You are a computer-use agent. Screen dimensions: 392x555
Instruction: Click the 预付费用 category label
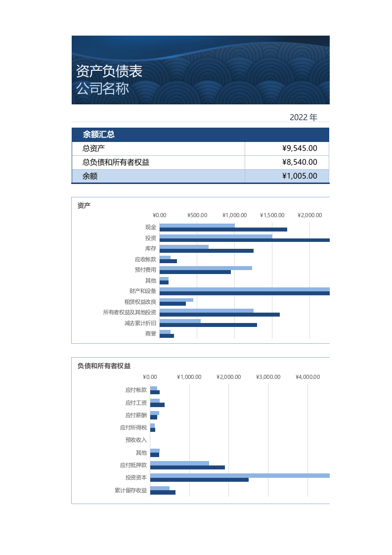click(145, 270)
